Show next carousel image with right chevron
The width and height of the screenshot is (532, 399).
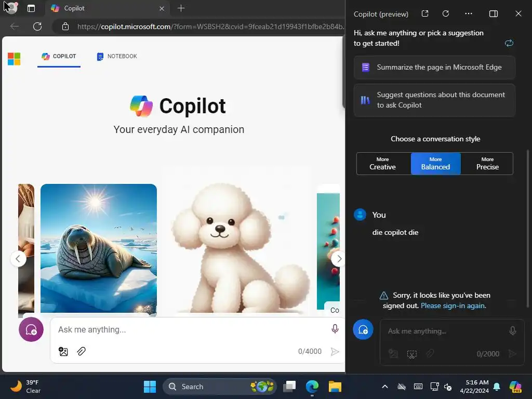click(338, 259)
